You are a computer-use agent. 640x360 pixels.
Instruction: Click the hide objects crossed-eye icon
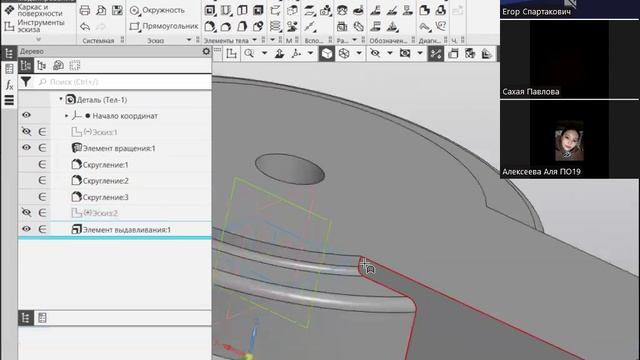[x=375, y=53]
